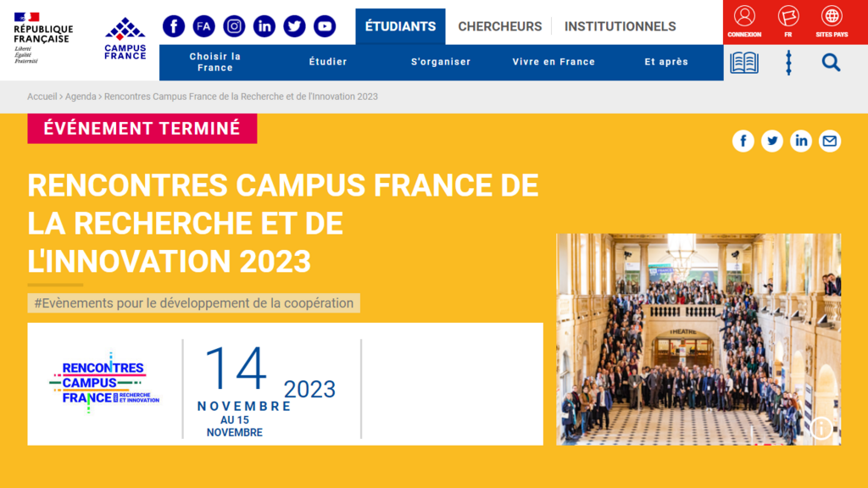
Task: Share event on Twitter
Action: (x=771, y=141)
